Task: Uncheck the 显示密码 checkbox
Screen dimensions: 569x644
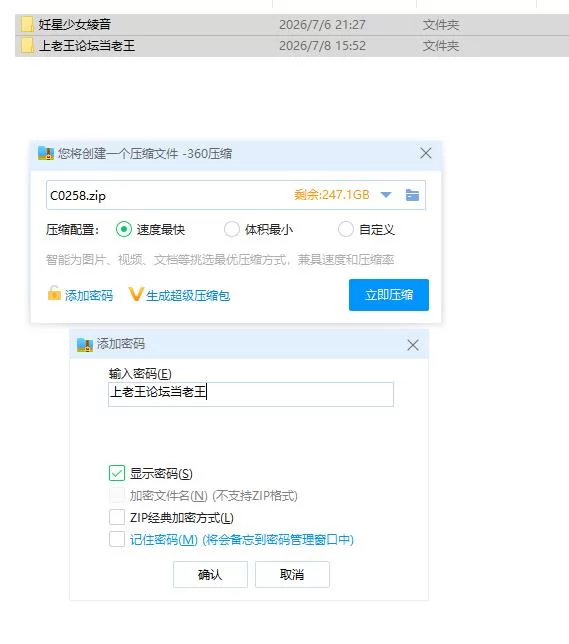Action: tap(117, 473)
